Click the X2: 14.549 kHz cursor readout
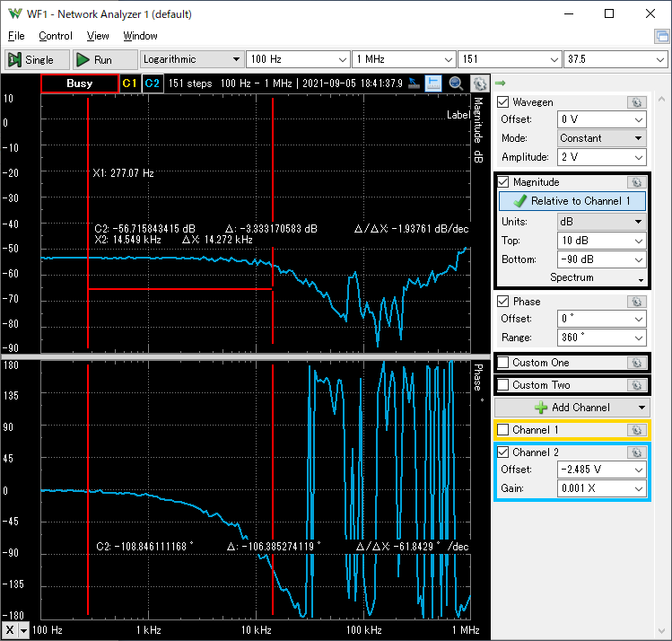Viewport: 672px width, 641px height. click(x=127, y=239)
